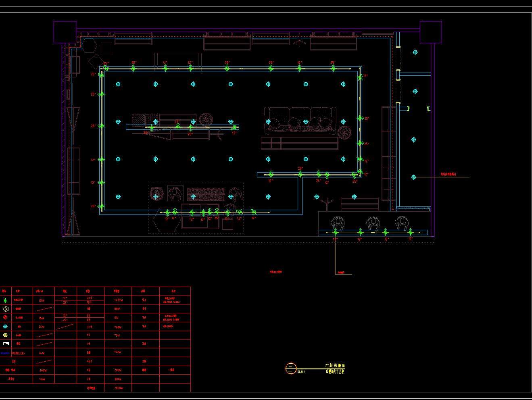
Task: Click the 灯具布置图 drawing title text
Action: coord(335,365)
